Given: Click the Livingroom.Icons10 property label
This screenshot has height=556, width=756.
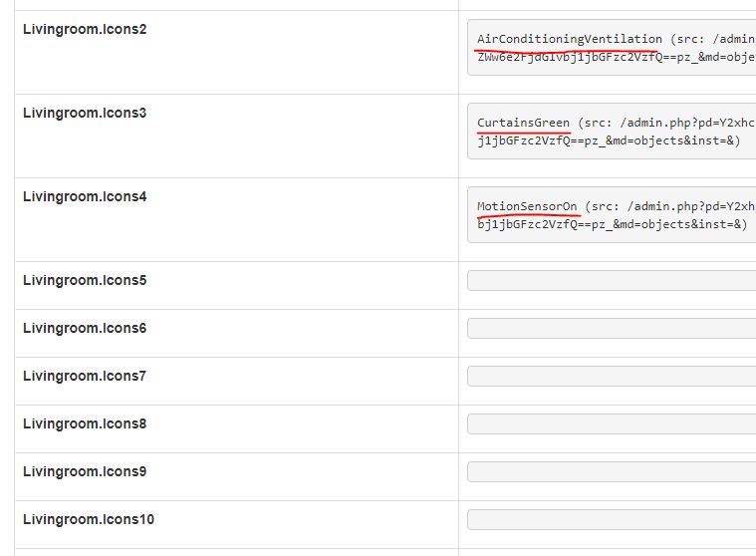Looking at the screenshot, I should click(89, 519).
